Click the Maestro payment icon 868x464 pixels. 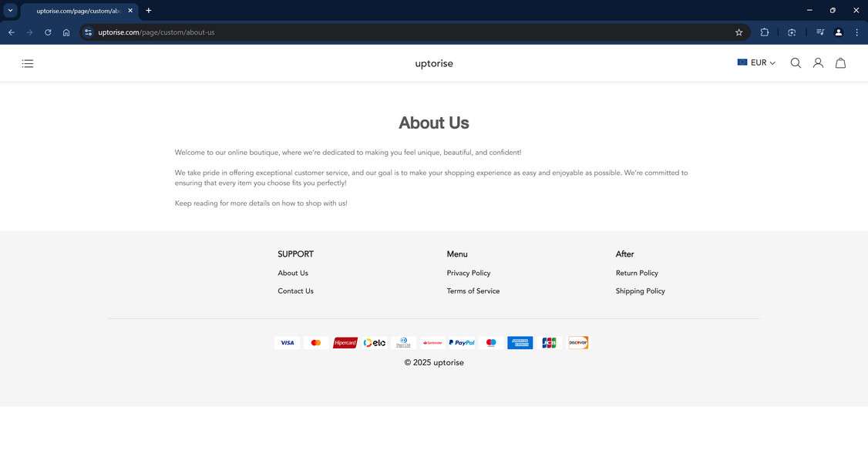pyautogui.click(x=491, y=343)
